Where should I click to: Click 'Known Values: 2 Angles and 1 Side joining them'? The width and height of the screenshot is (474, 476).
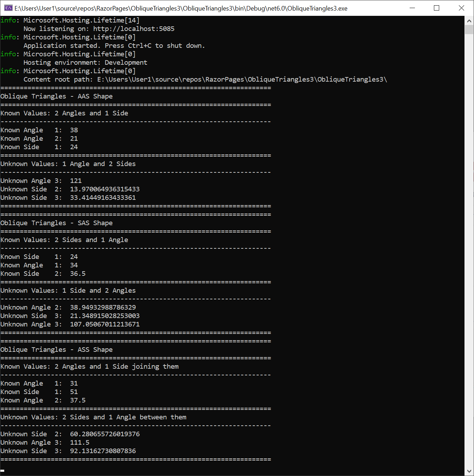click(x=90, y=367)
